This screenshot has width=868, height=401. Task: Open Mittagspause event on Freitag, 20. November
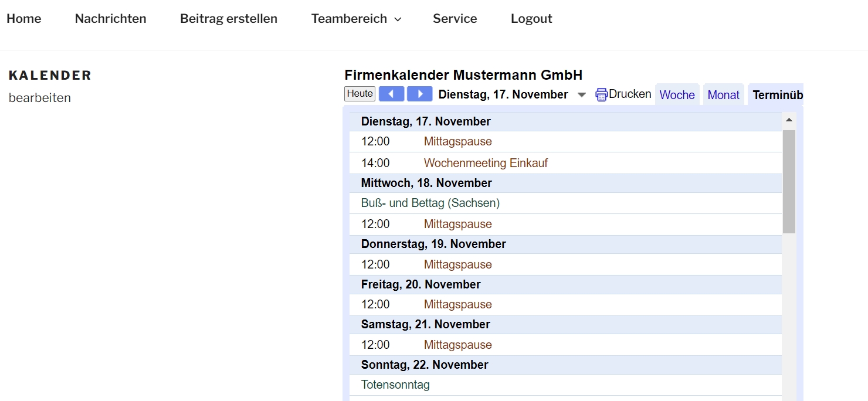(x=457, y=304)
